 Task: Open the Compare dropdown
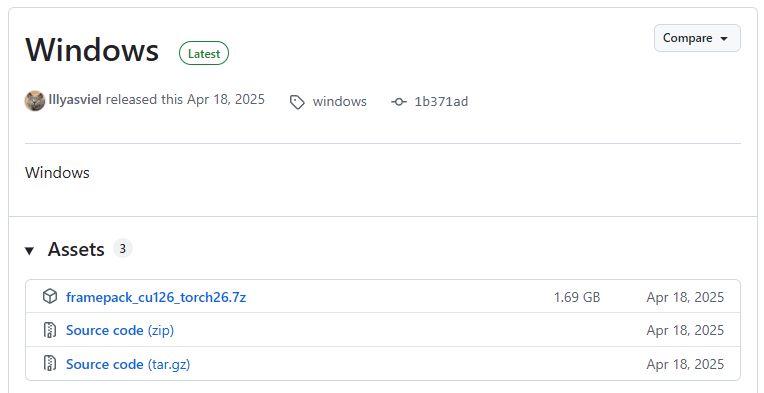[x=697, y=38]
